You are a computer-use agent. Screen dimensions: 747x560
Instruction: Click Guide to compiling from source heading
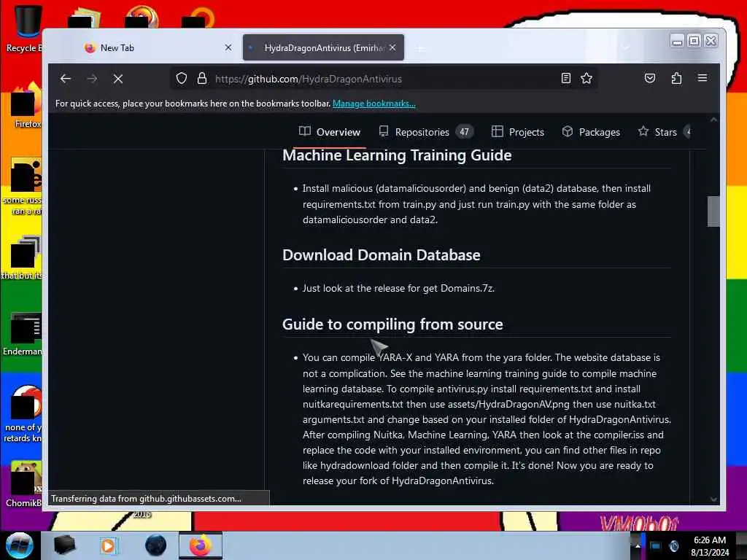[x=392, y=324]
